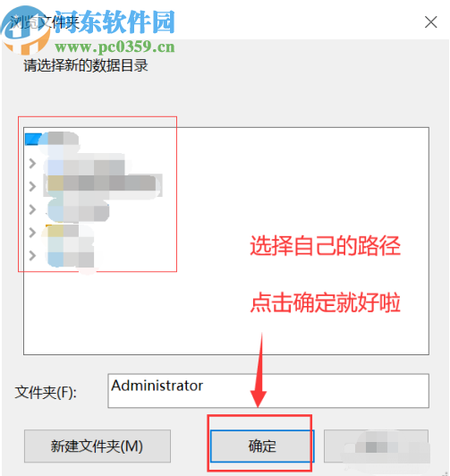Click the light-blue icon in the bottom tree row
Screen dimensions: 450x476
tap(55, 259)
